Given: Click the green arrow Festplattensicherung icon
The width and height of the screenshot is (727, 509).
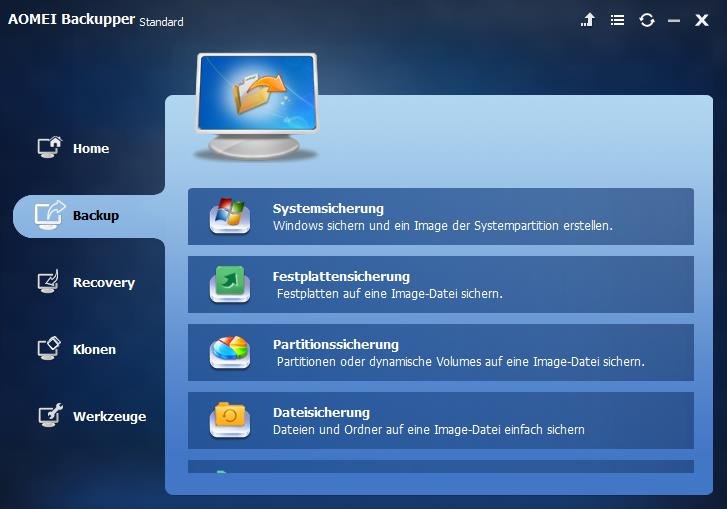Looking at the screenshot, I should click(x=230, y=284).
